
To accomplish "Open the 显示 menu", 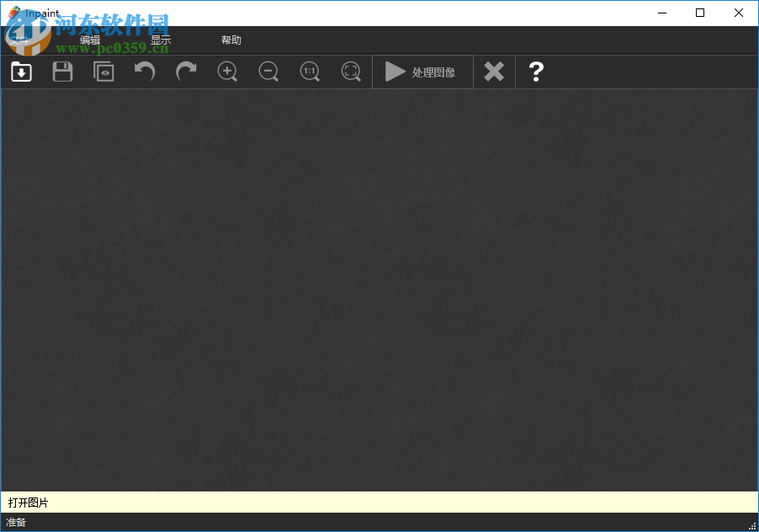I will point(160,40).
